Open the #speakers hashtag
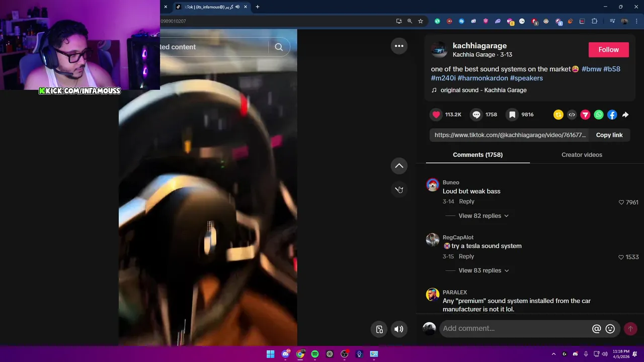The height and width of the screenshot is (362, 644). tap(526, 78)
